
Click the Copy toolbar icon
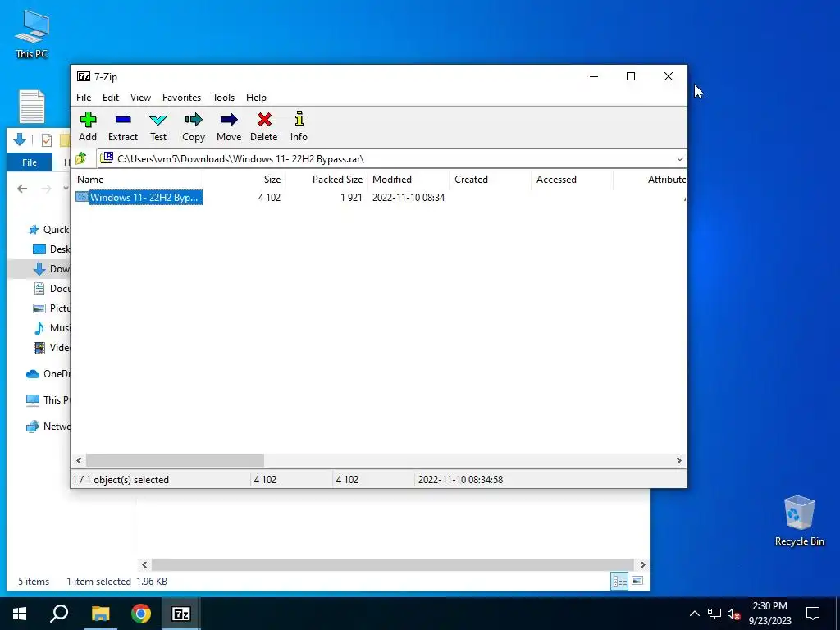(194, 120)
